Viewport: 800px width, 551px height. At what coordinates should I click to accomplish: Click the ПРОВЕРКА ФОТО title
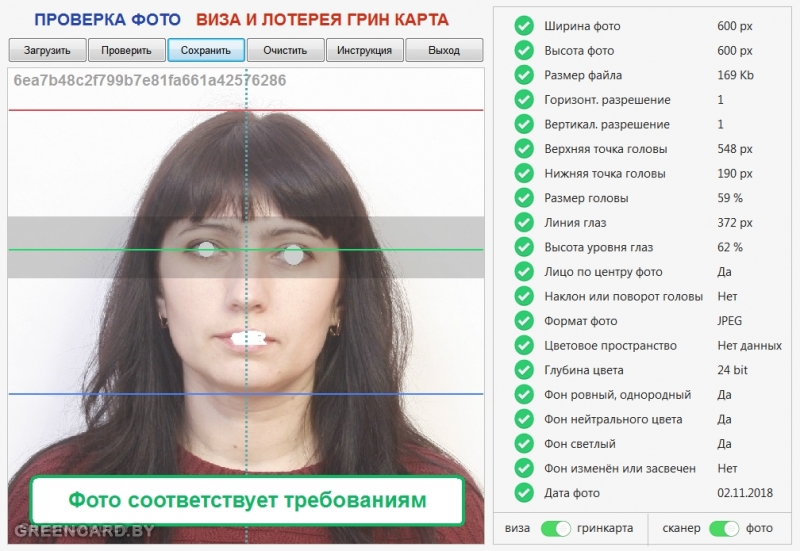tap(108, 20)
